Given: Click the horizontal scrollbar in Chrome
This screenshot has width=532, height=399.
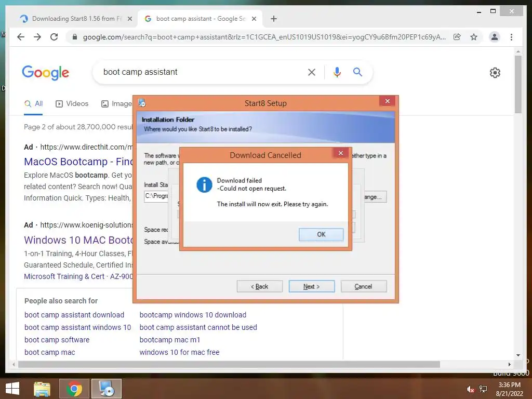Looking at the screenshot, I should coord(229,364).
